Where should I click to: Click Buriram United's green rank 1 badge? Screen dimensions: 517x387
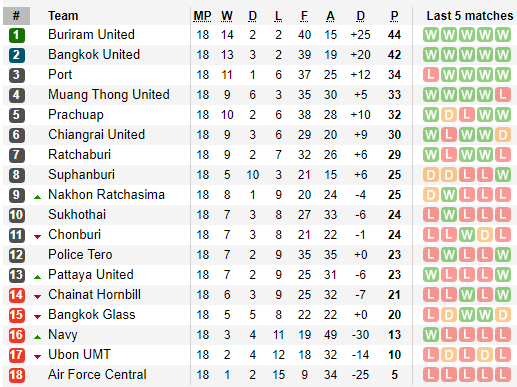(x=16, y=35)
